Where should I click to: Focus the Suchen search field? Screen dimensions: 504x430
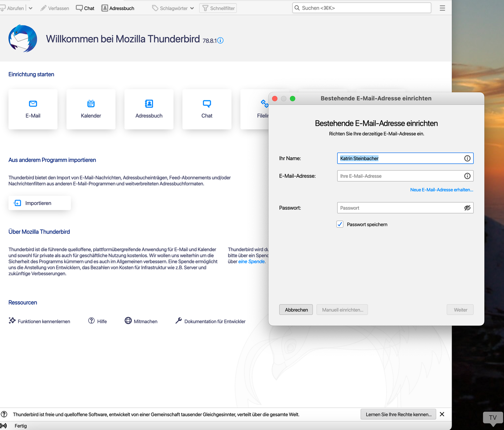click(x=362, y=8)
